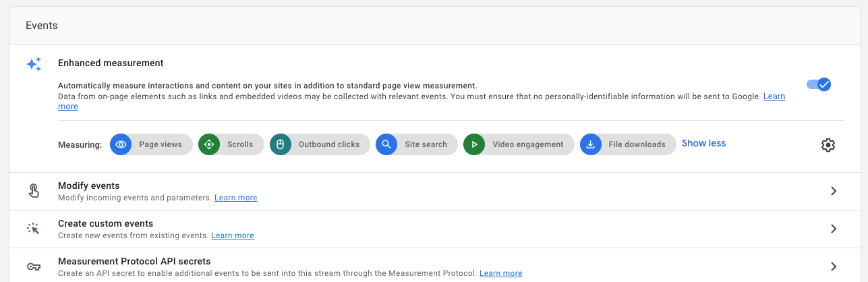Click the Outbound clicks mouse icon
Screen dimensions: 868x282
[281, 144]
